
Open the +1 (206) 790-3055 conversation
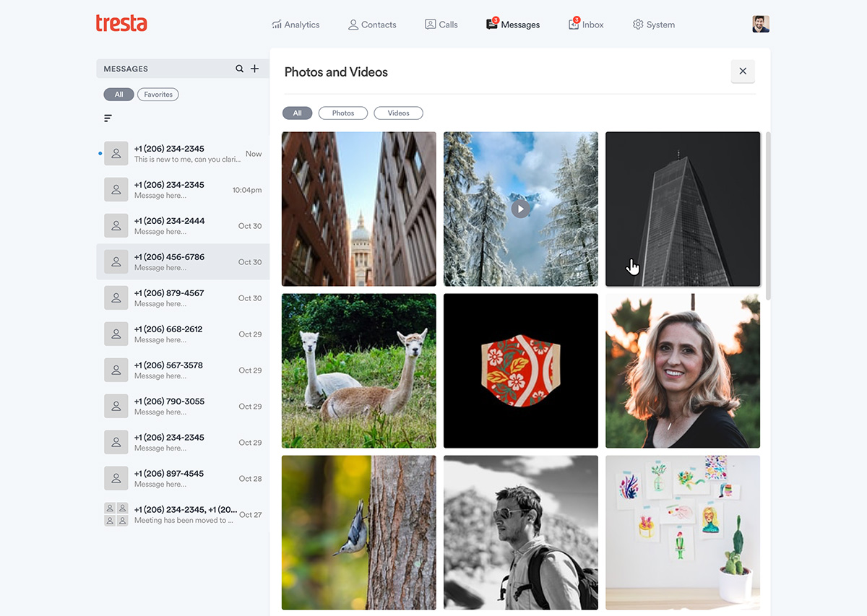tap(183, 406)
